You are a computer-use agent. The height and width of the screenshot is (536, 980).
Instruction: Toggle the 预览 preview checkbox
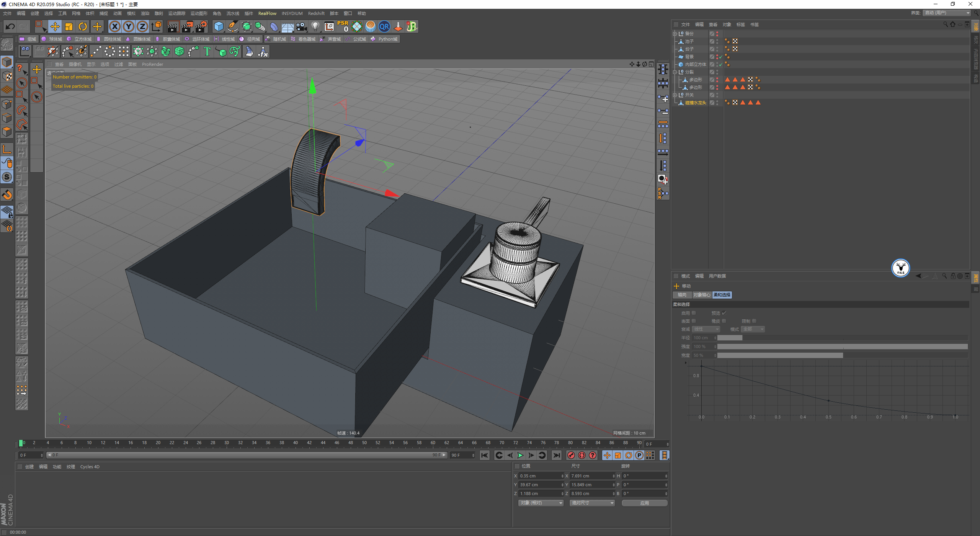[x=724, y=313]
